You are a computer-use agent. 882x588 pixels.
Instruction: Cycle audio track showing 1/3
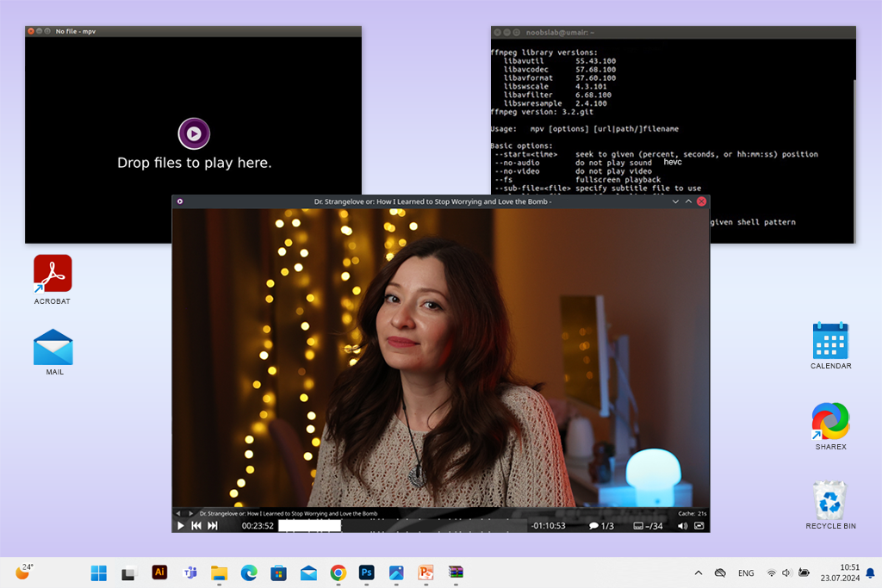[x=601, y=526]
